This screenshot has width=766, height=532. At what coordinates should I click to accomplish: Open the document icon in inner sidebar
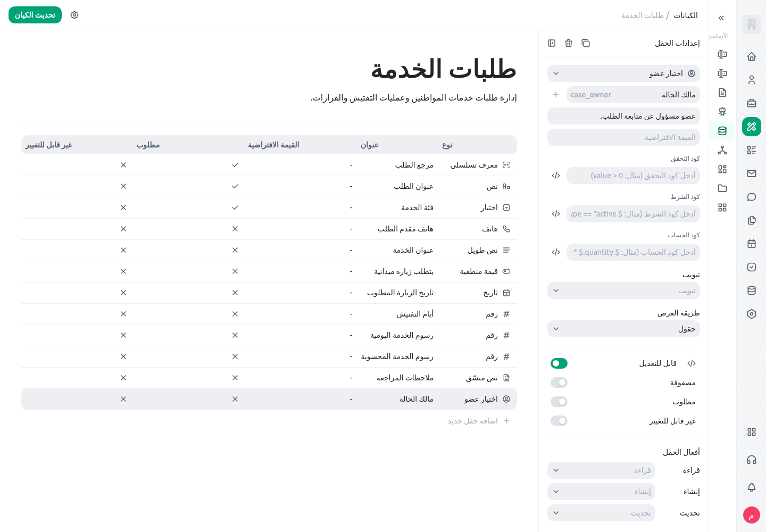pyautogui.click(x=722, y=93)
